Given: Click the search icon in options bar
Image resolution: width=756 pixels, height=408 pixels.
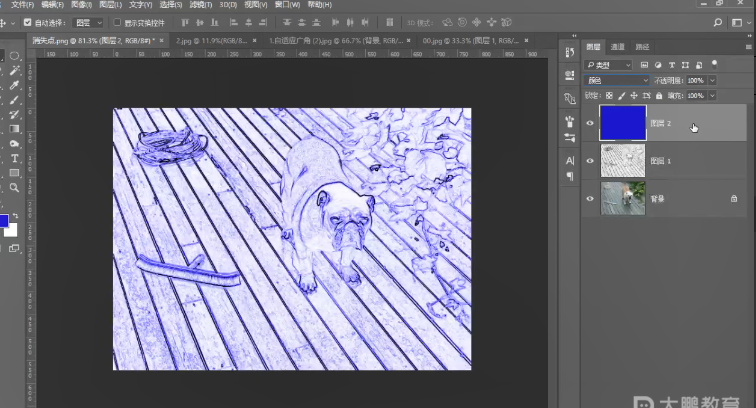Looking at the screenshot, I should pyautogui.click(x=718, y=21).
